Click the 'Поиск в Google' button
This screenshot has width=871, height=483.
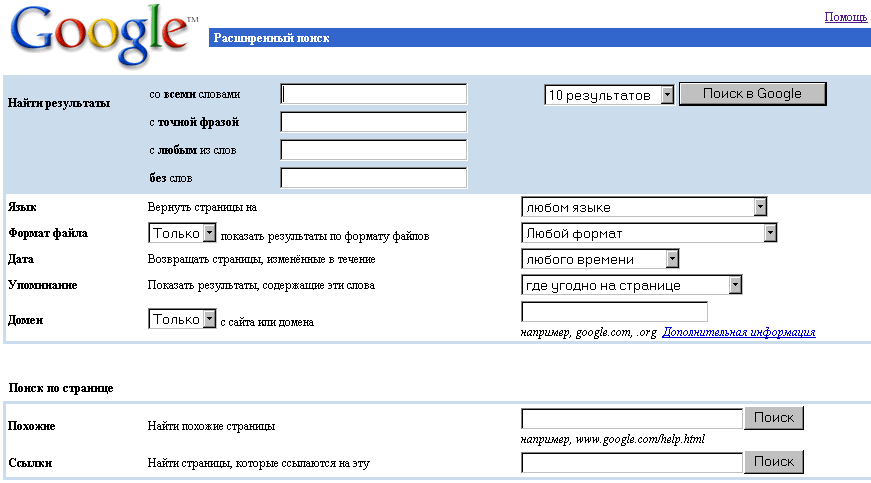point(752,94)
